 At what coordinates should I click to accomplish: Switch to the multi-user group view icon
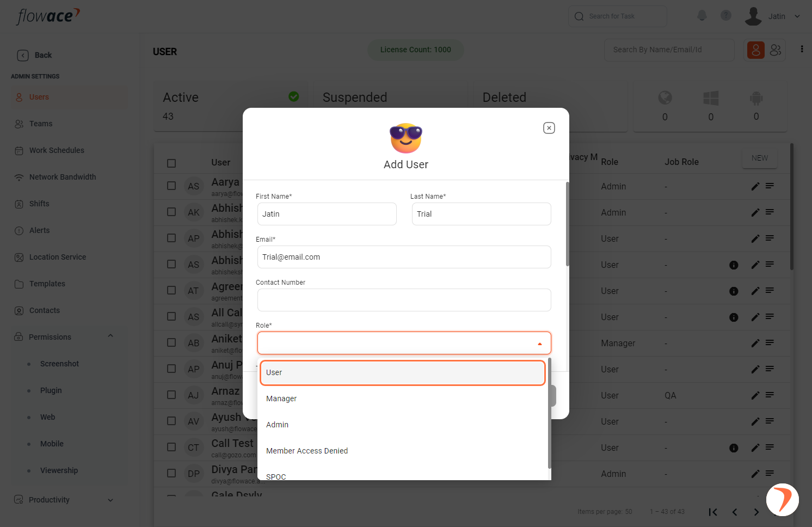click(x=776, y=50)
